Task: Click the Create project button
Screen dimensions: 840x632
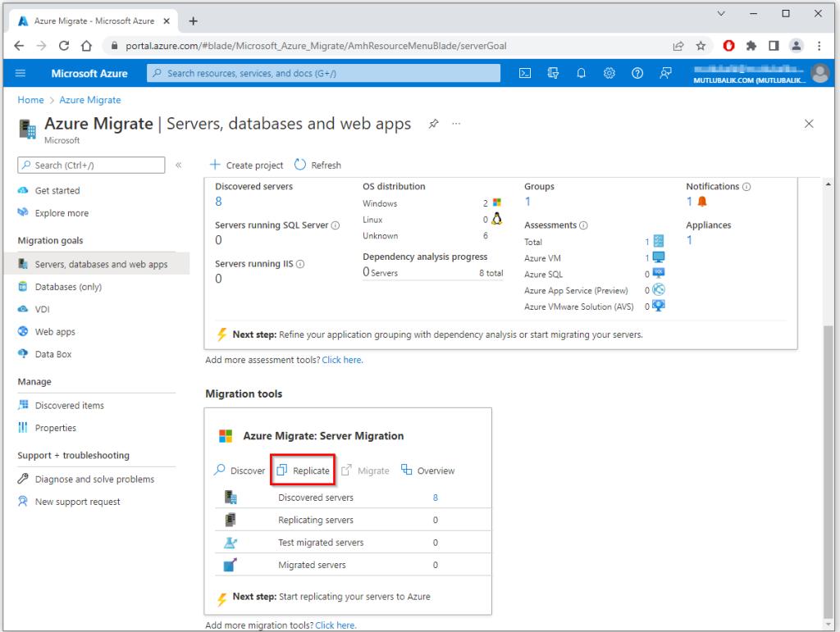Action: pyautogui.click(x=246, y=165)
